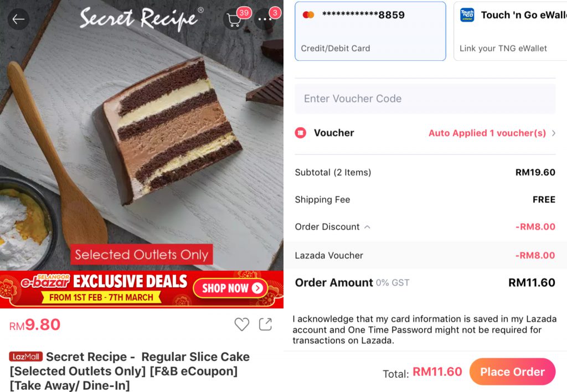Image resolution: width=567 pixels, height=392 pixels.
Task: Select the Credit/Debit Card ending 8859
Action: pos(370,31)
